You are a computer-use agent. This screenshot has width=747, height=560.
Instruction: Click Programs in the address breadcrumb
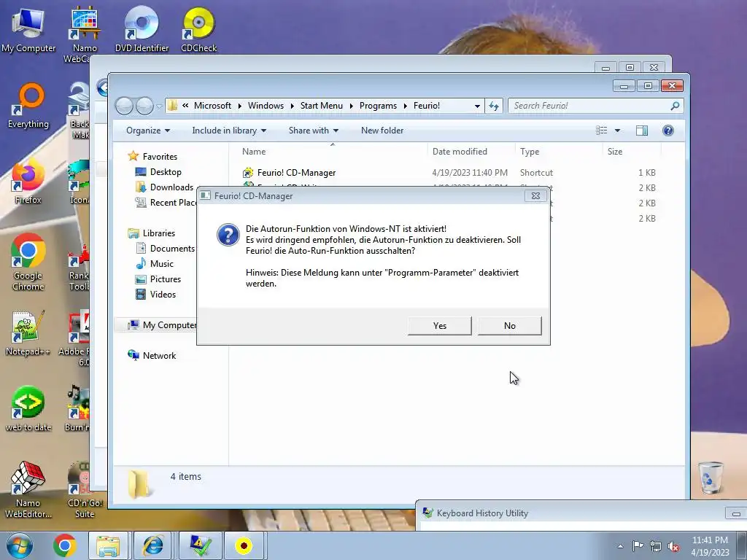379,106
